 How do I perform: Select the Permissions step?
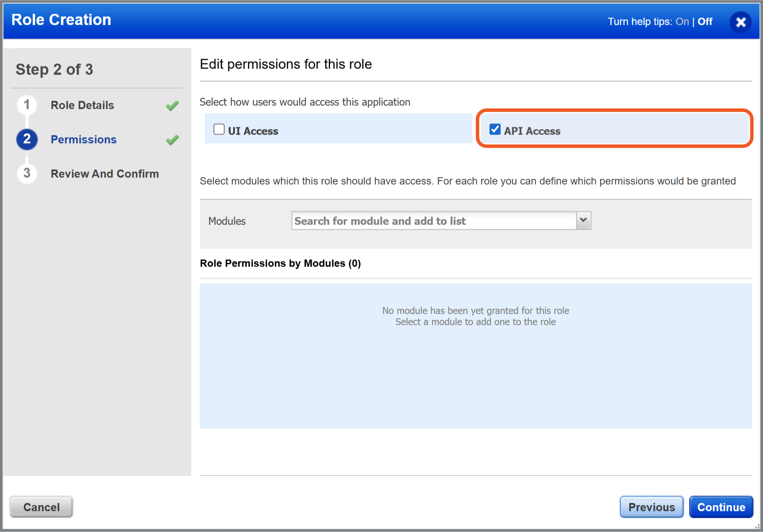[84, 140]
